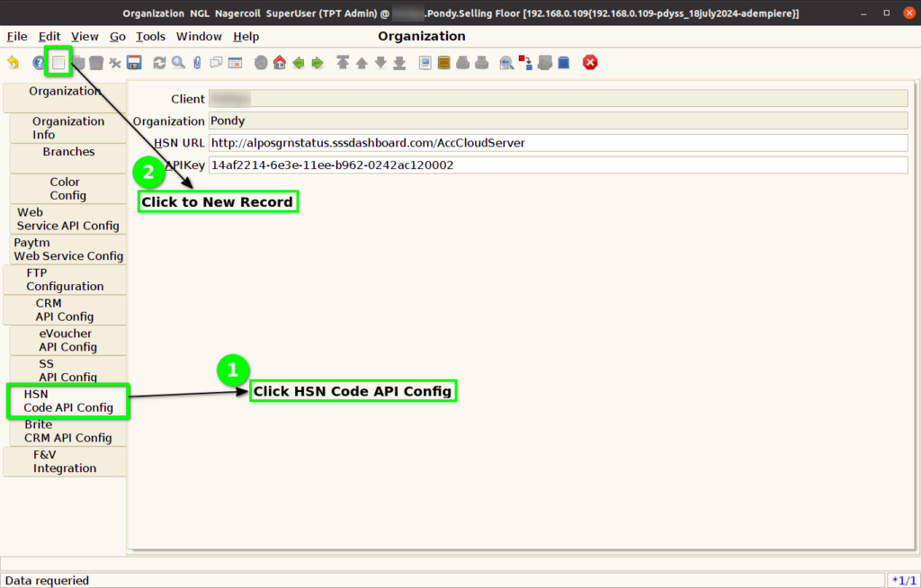The image size is (921, 588).
Task: Open the Edit menu
Action: click(x=49, y=37)
